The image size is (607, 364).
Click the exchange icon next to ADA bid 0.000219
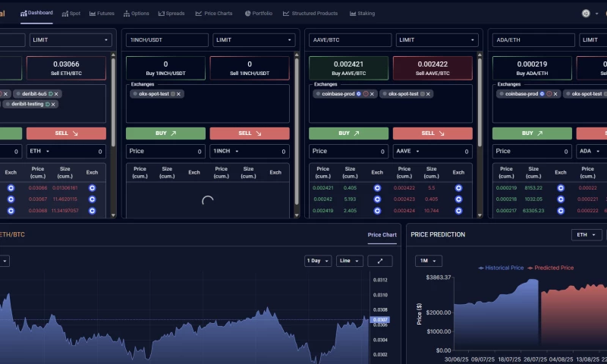coord(561,188)
